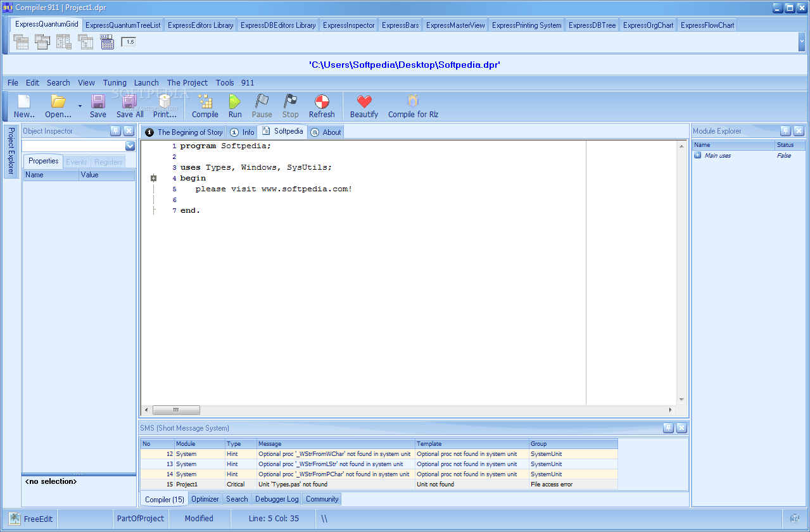
Task: Select the ExpressInspector palette tab
Action: coord(349,25)
